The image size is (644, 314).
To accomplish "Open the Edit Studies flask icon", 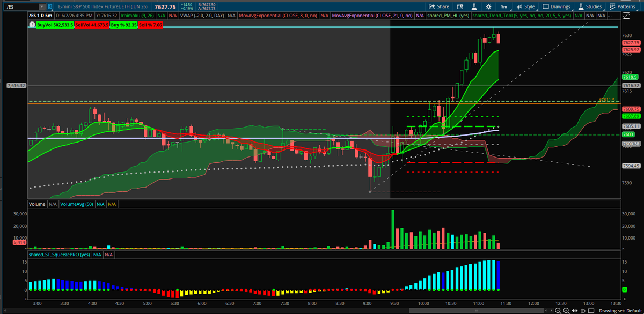I will coord(474,6).
